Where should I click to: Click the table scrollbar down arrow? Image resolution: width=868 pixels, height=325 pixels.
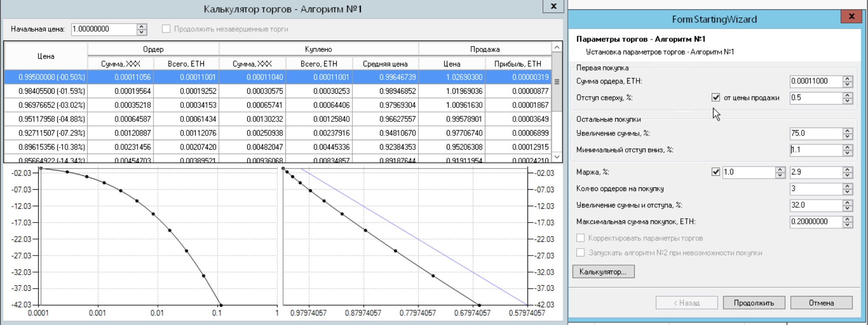[x=557, y=157]
